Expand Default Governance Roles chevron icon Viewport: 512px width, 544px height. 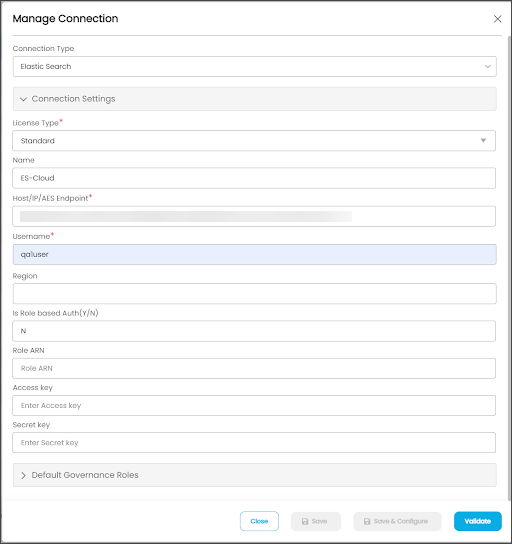23,475
